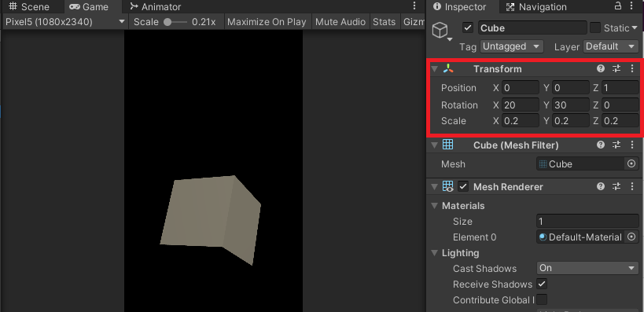Open the Layer Default dropdown

point(611,46)
